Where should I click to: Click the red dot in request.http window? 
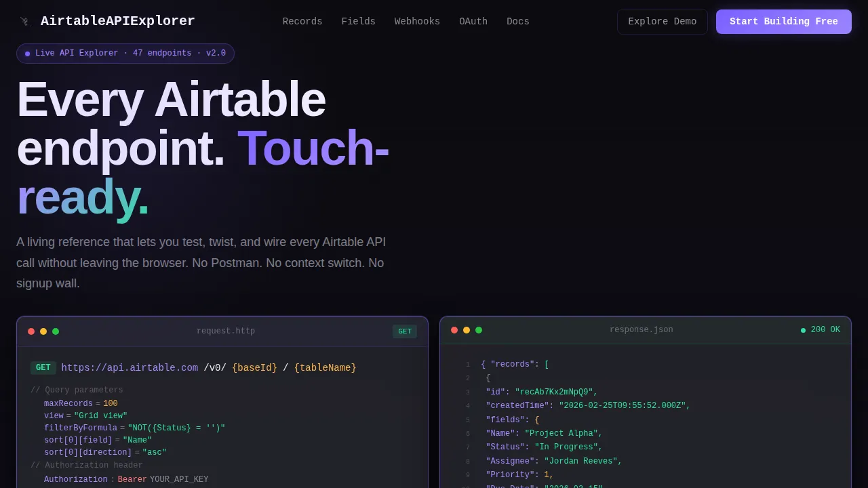click(31, 331)
